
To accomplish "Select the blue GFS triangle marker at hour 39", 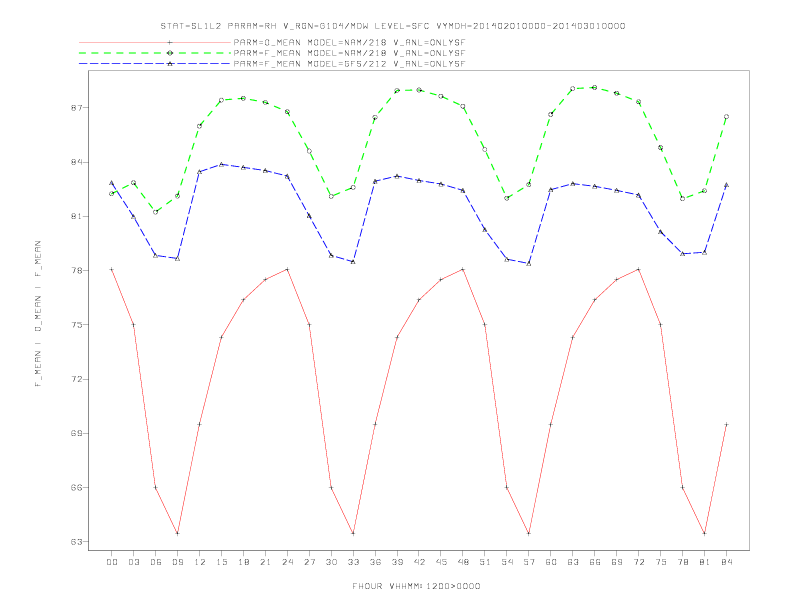I will pos(397,176).
